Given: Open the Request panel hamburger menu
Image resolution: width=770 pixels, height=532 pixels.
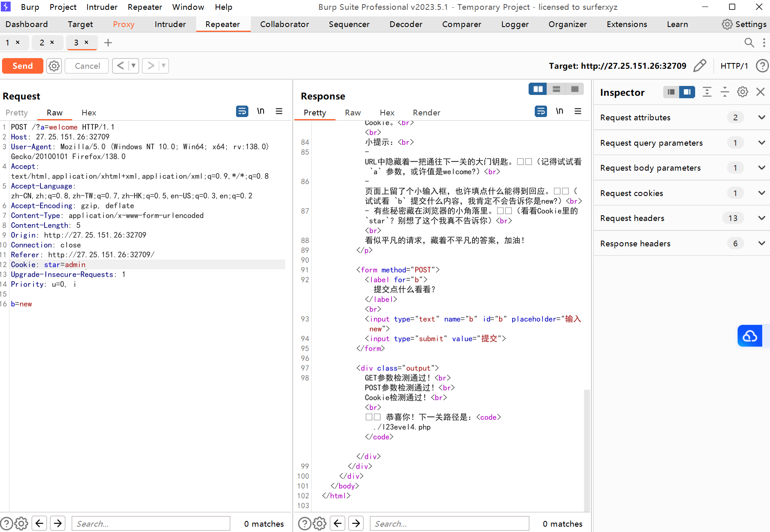Looking at the screenshot, I should click(279, 111).
